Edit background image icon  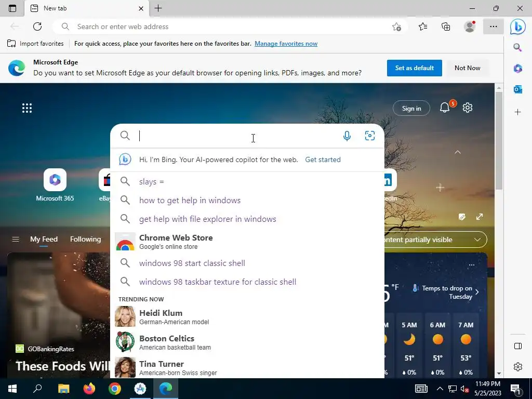coord(462,217)
